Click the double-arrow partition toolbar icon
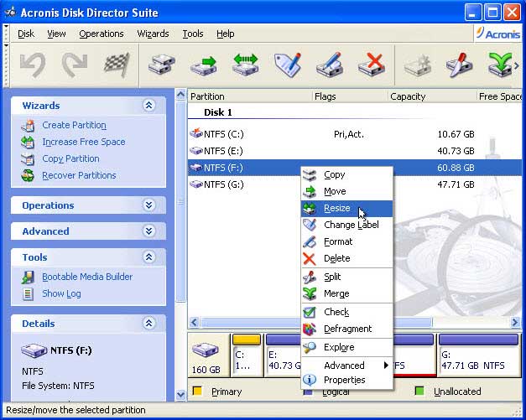Viewport: 526px width, 420px height. 246,65
